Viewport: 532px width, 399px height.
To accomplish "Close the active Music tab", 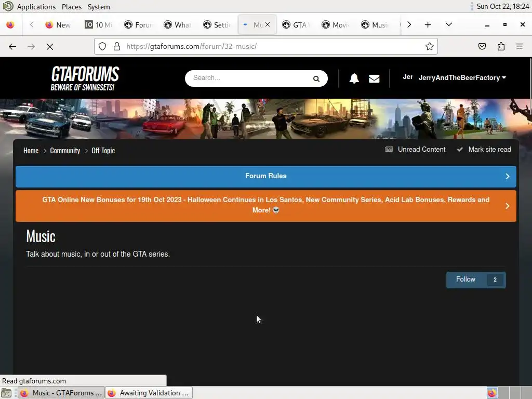I will [x=268, y=24].
